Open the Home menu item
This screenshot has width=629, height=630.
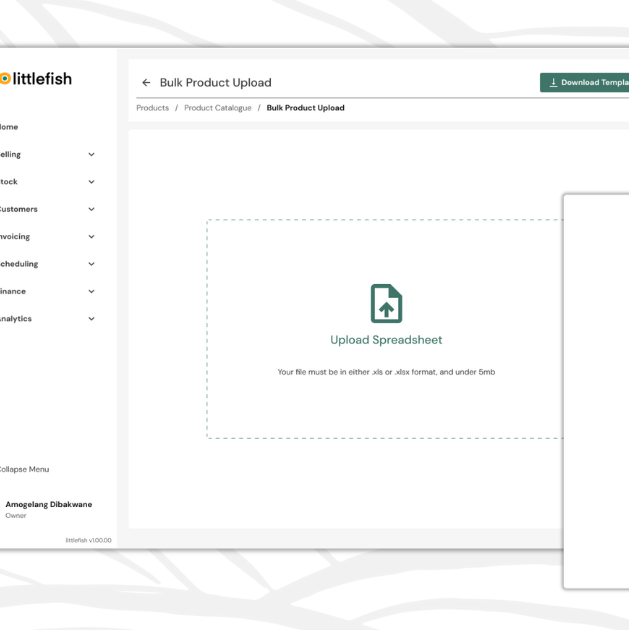pos(9,127)
